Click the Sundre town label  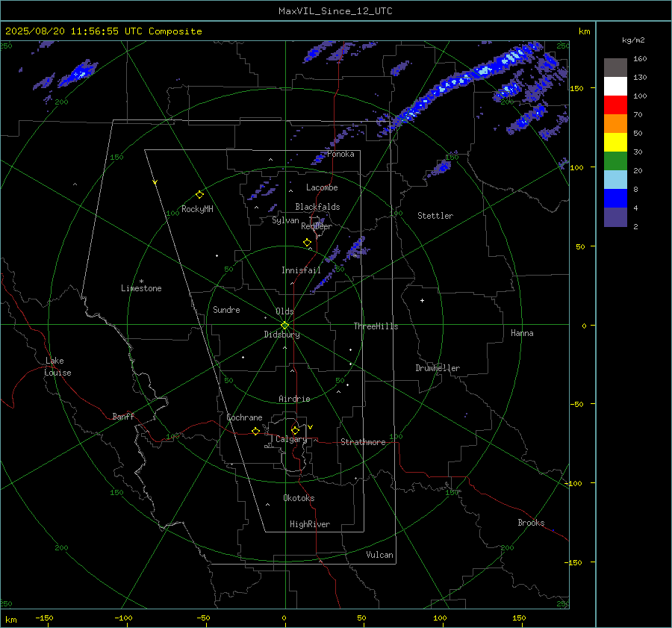tap(226, 309)
